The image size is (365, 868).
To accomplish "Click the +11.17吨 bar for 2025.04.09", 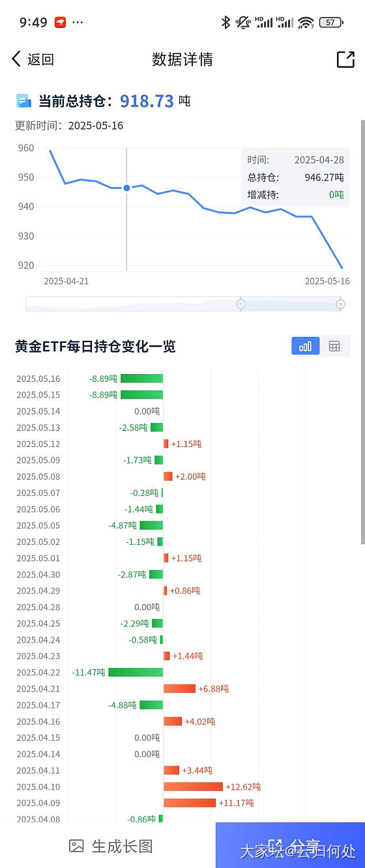I will (190, 803).
